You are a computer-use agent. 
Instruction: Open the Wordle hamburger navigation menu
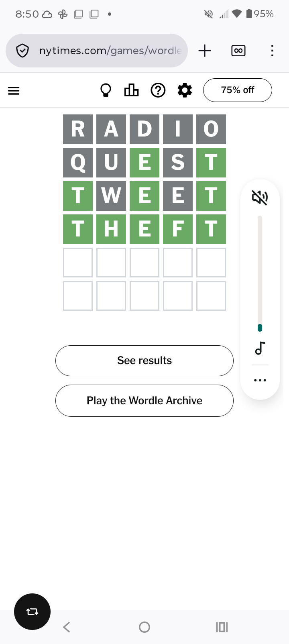(x=14, y=90)
